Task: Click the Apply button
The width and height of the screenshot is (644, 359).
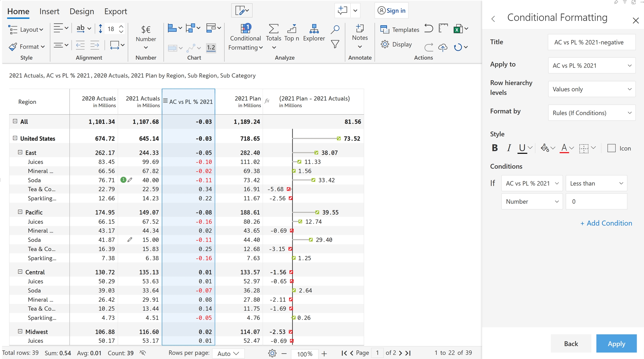Action: pos(616,344)
